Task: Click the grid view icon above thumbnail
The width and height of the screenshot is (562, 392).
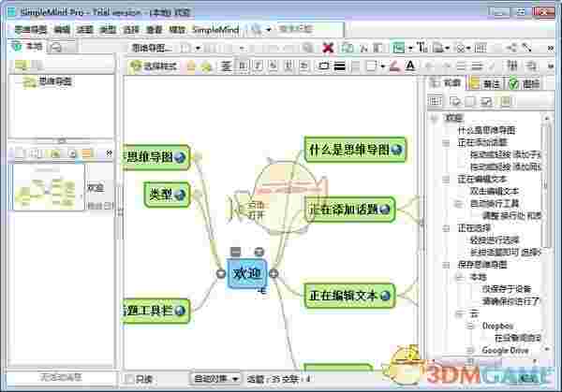Action: click(x=35, y=153)
